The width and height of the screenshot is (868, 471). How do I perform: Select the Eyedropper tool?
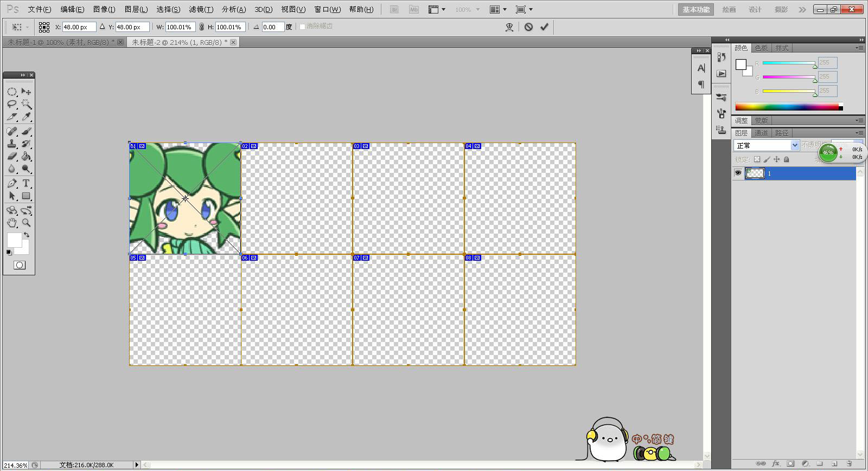coord(26,117)
